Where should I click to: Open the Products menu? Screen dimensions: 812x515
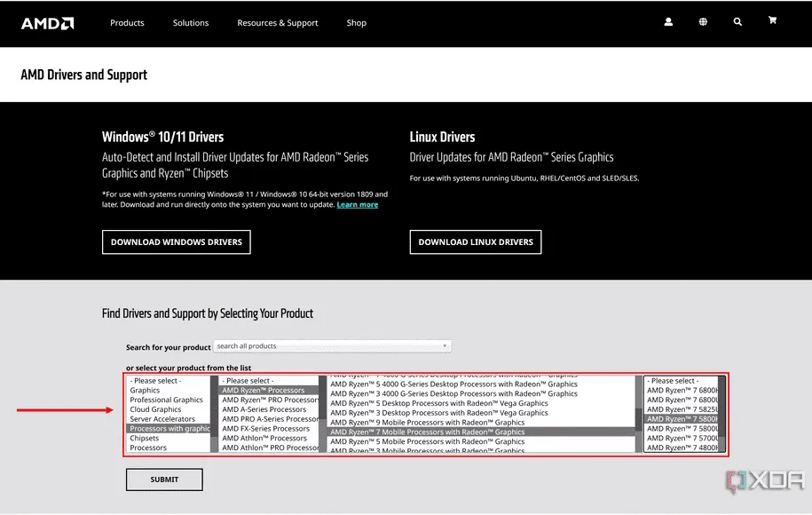click(x=127, y=23)
